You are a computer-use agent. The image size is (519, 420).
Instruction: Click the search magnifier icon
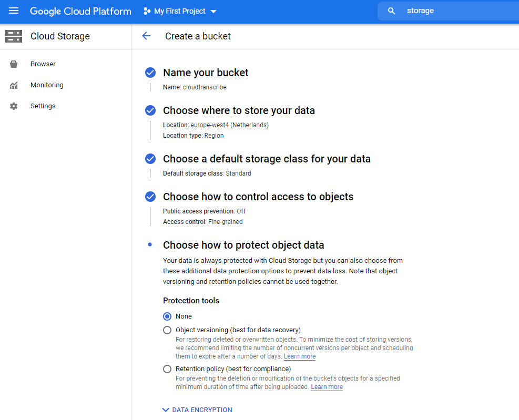pyautogui.click(x=391, y=11)
